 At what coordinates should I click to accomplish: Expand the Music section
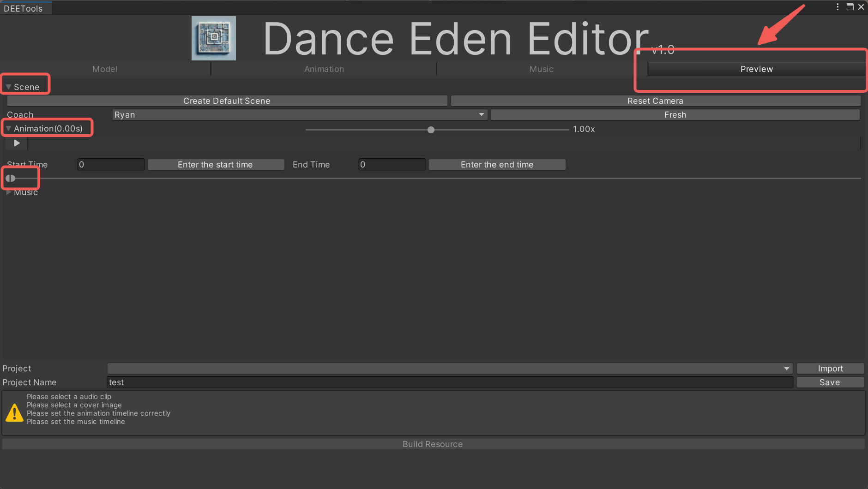pyautogui.click(x=8, y=192)
